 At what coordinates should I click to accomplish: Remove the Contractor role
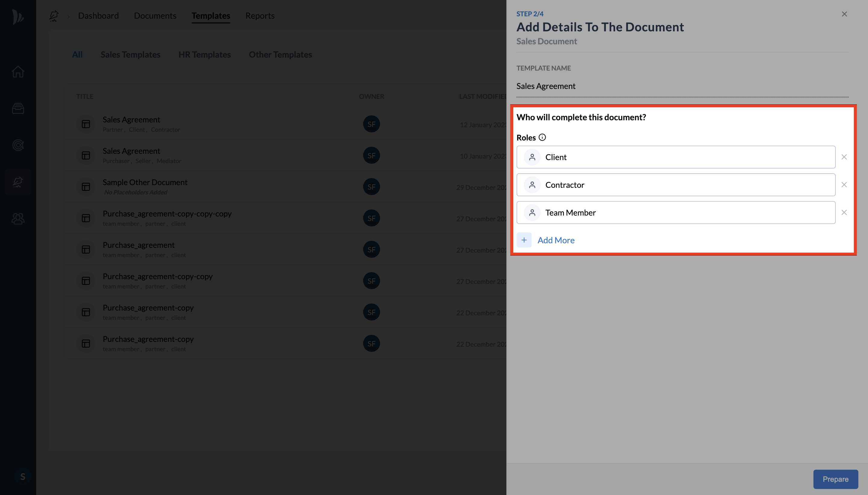click(844, 185)
